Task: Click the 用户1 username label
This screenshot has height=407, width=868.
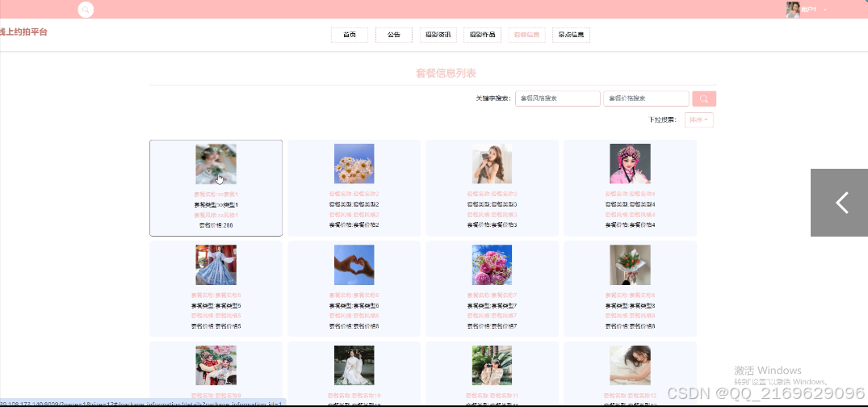Action: click(808, 10)
